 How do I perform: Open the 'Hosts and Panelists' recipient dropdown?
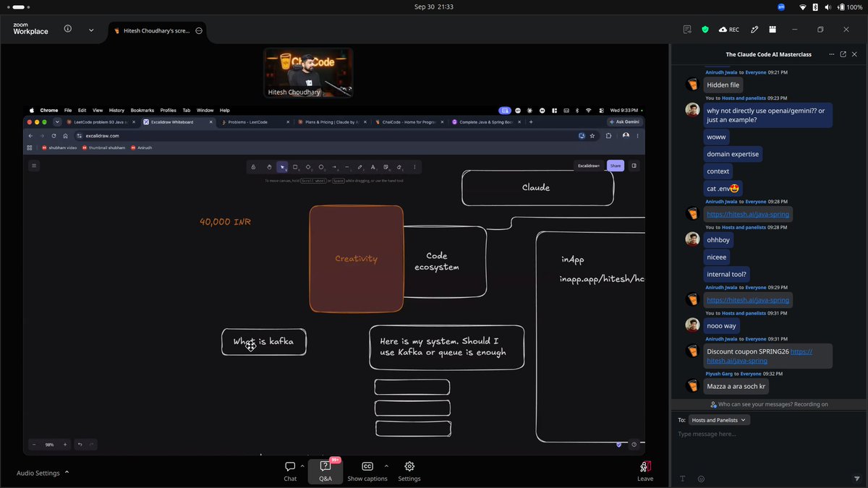pyautogui.click(x=719, y=420)
